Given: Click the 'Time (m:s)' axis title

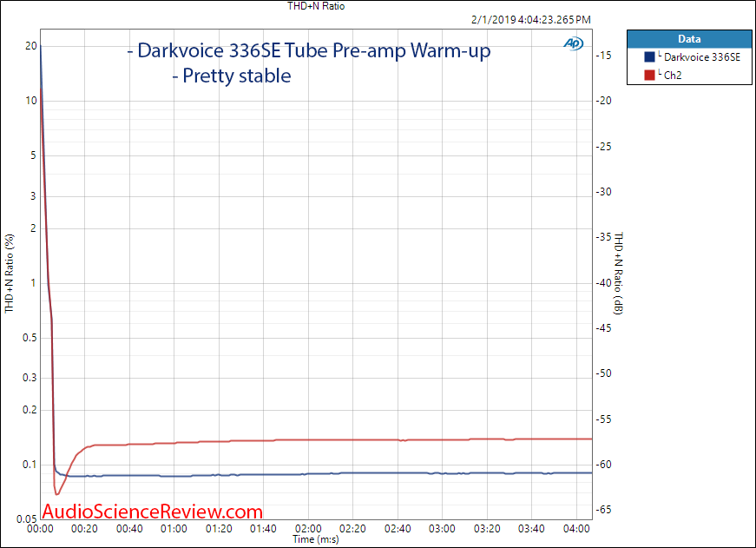Looking at the screenshot, I should [x=316, y=539].
